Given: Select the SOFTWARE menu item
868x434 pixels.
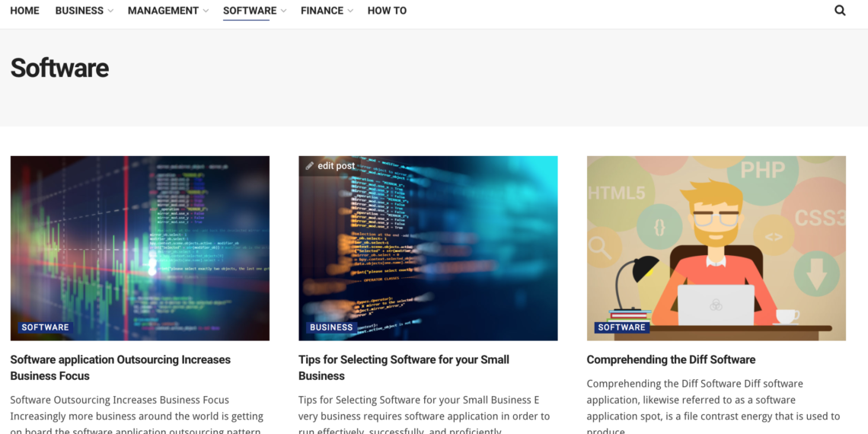Looking at the screenshot, I should click(250, 11).
